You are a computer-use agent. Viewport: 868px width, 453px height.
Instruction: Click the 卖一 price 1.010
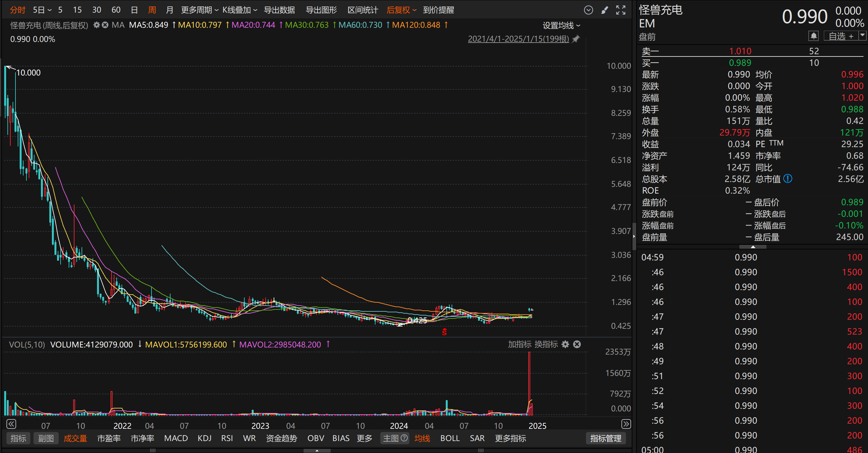[740, 51]
